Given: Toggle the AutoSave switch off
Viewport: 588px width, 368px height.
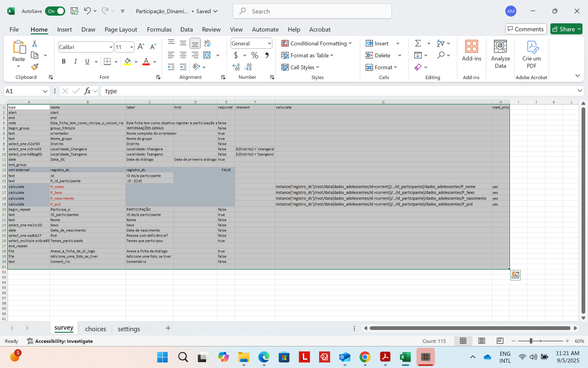Looking at the screenshot, I should point(55,11).
